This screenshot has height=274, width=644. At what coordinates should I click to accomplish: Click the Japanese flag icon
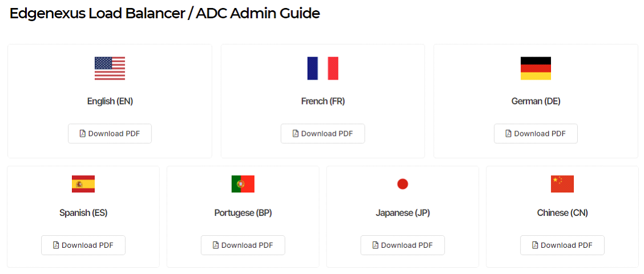coord(402,184)
